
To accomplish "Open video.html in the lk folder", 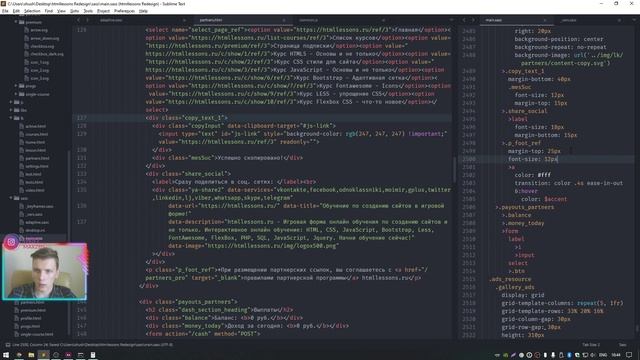I will tap(35, 190).
